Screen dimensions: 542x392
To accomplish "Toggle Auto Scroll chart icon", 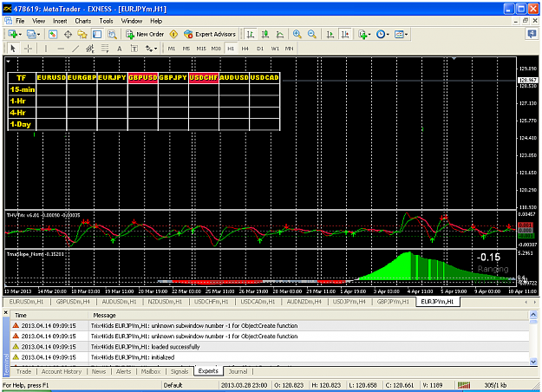I will [330, 34].
